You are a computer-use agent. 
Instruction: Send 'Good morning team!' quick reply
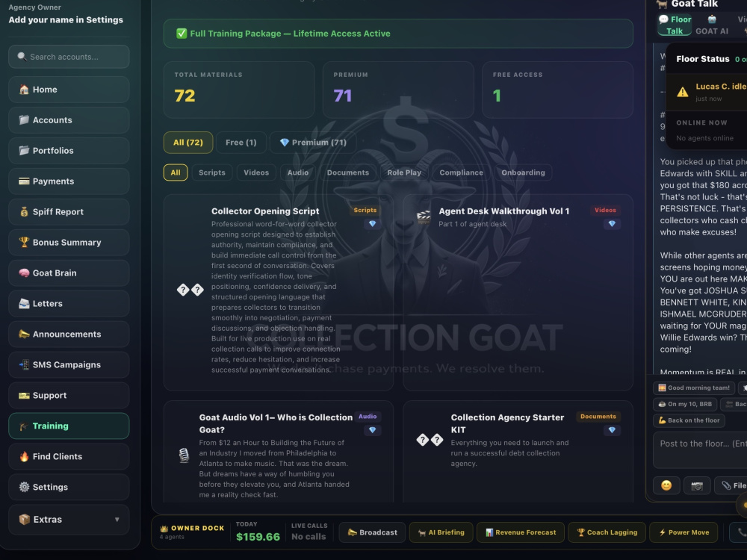[x=694, y=388]
